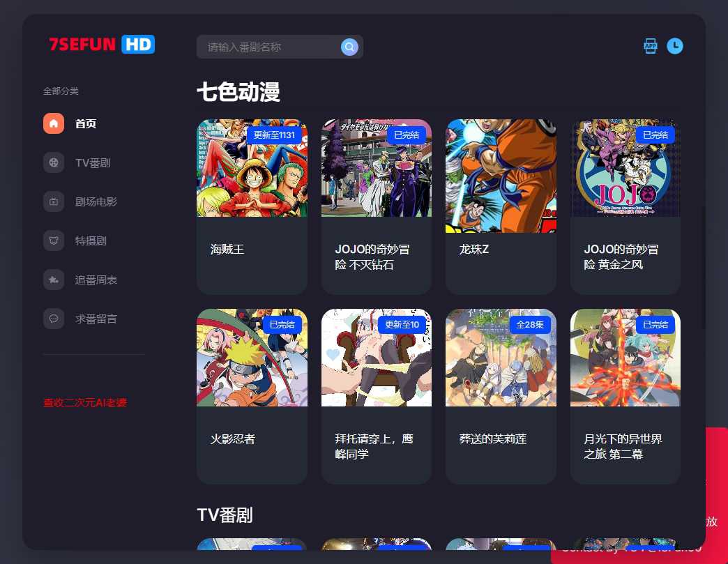Screen dimensions: 728x564
Task: Open 追番周表 using its star icon
Action: [x=54, y=280]
